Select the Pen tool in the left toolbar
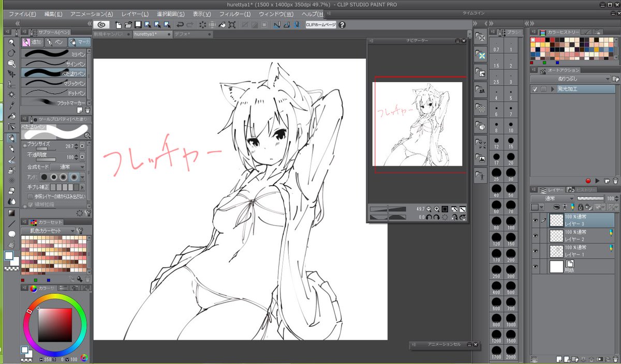Image resolution: width=621 pixels, height=364 pixels. click(x=11, y=137)
